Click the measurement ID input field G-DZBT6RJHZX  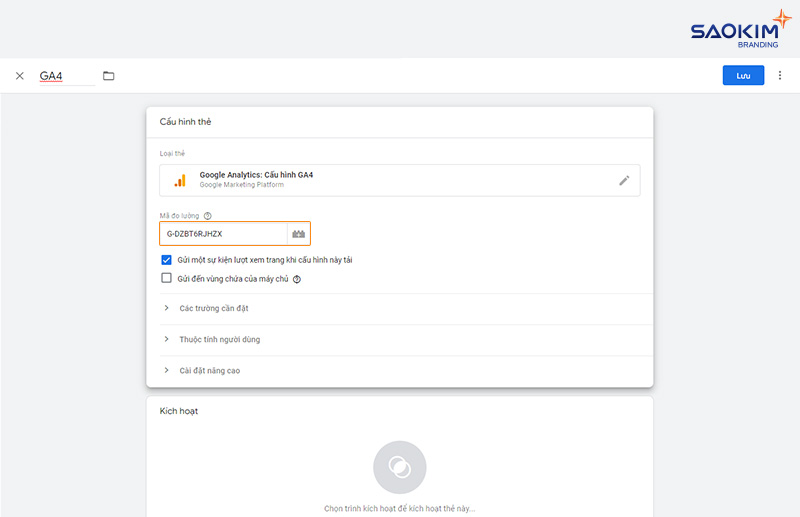pos(223,234)
